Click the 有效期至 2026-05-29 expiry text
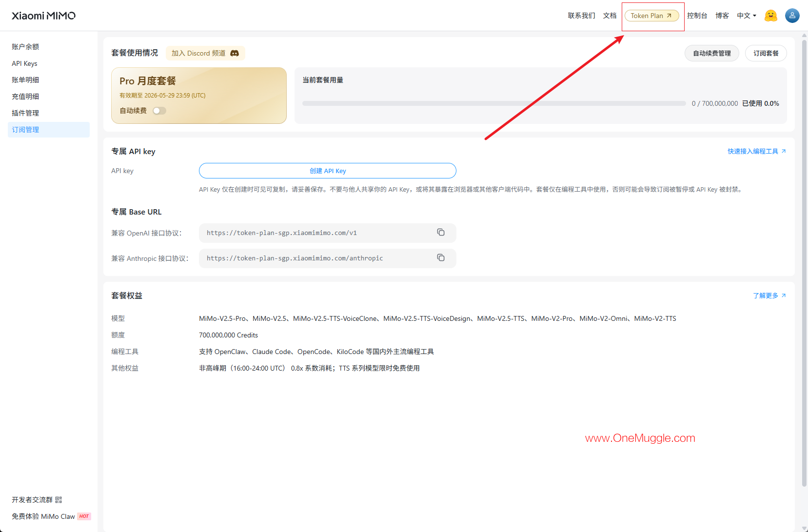This screenshot has width=808, height=532. (162, 96)
